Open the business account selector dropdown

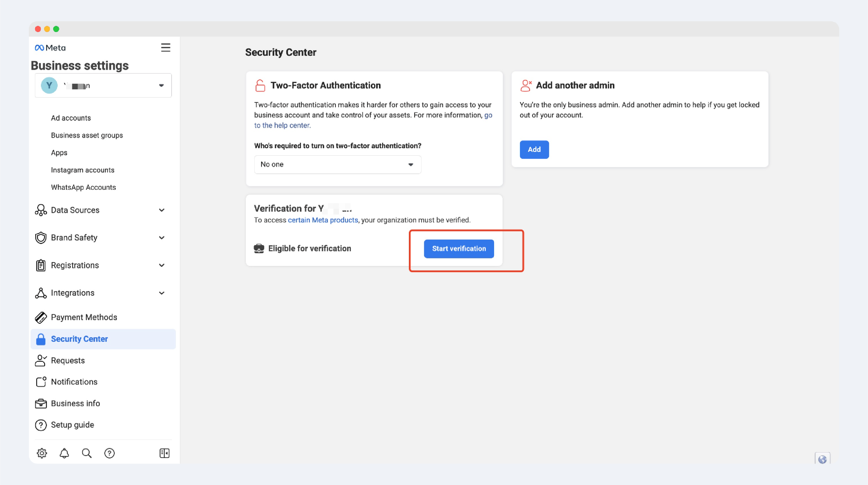point(103,86)
